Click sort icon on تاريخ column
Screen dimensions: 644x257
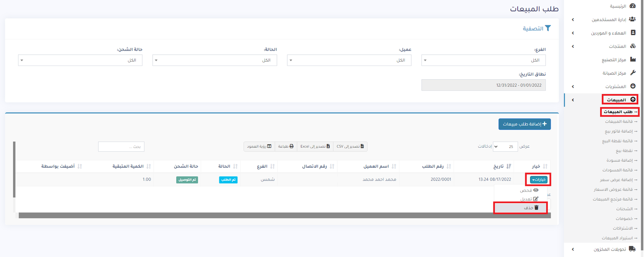(509, 167)
